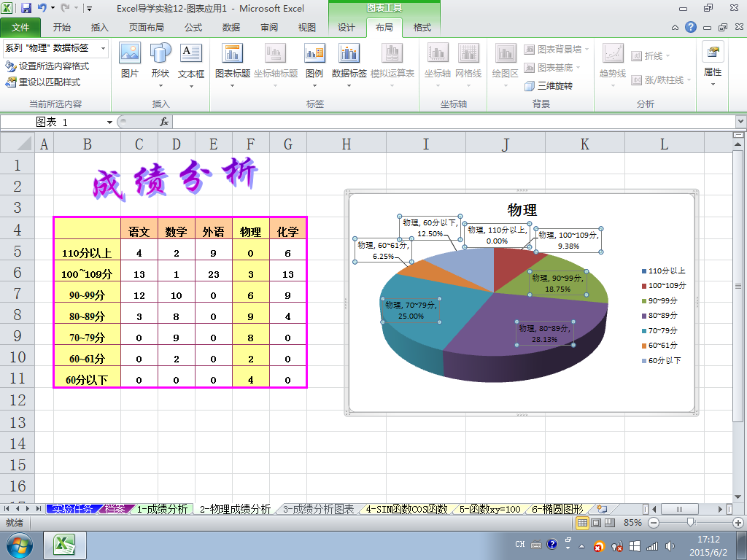
Task: Click the insert new worksheet tab icon
Action: pyautogui.click(x=602, y=509)
